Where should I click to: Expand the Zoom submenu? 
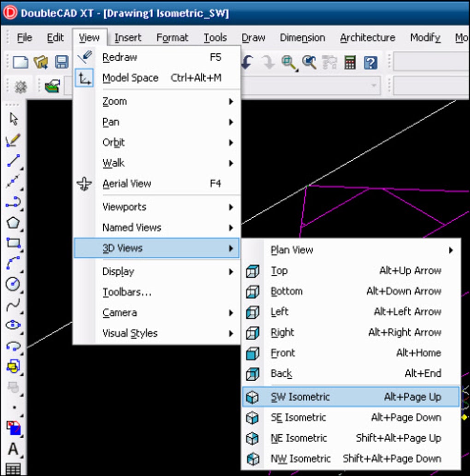pos(157,101)
